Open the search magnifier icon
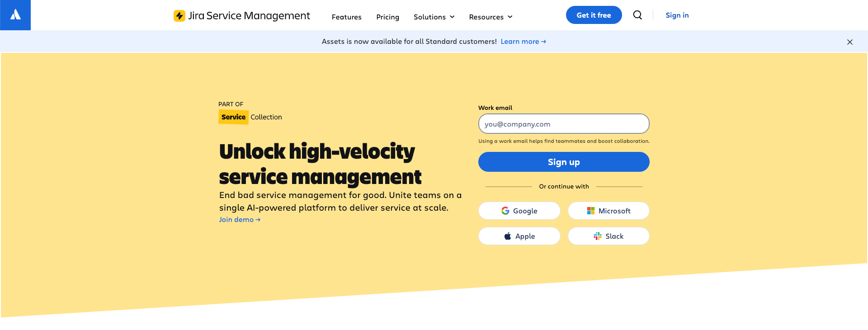This screenshot has height=330, width=868. 637,15
